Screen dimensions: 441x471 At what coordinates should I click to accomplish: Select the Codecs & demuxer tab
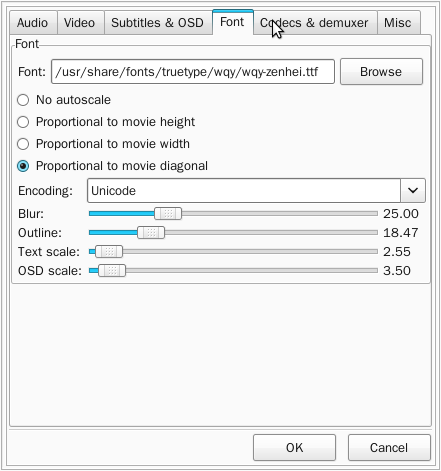(x=315, y=23)
